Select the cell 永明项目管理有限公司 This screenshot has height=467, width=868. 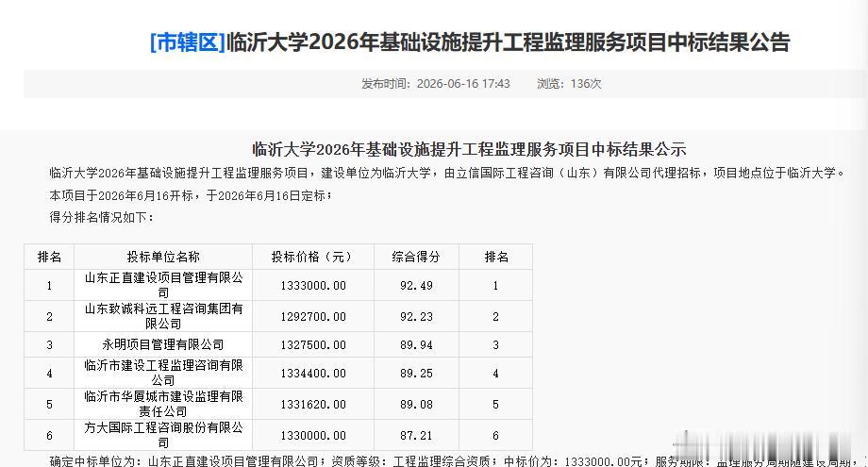tap(163, 344)
